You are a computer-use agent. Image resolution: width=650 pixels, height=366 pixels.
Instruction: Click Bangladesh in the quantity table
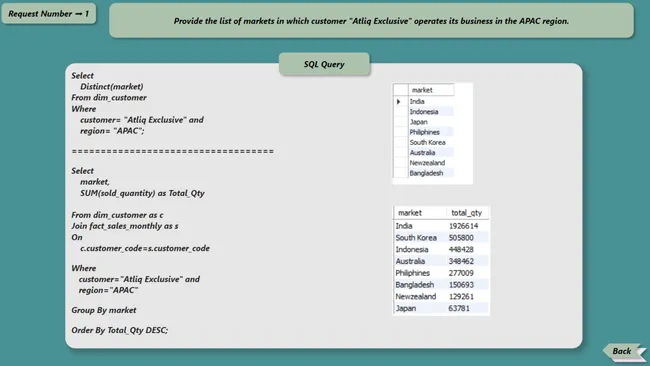pyautogui.click(x=415, y=285)
